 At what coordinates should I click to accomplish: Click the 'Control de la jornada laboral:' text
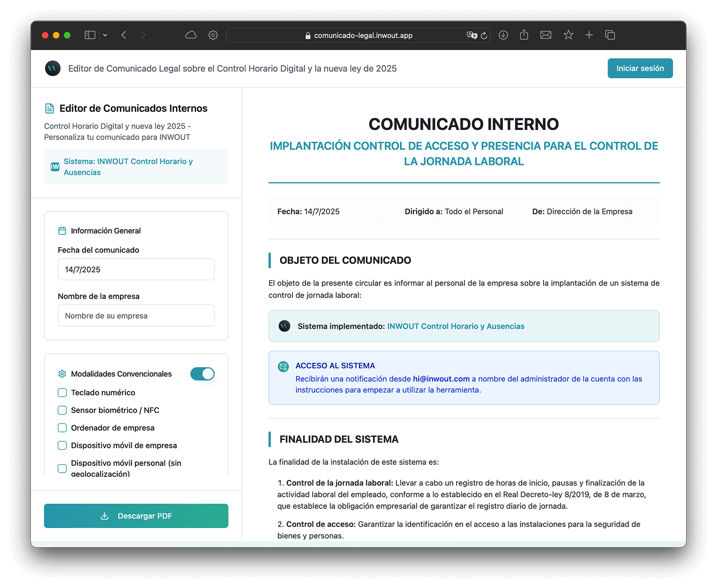pos(340,483)
